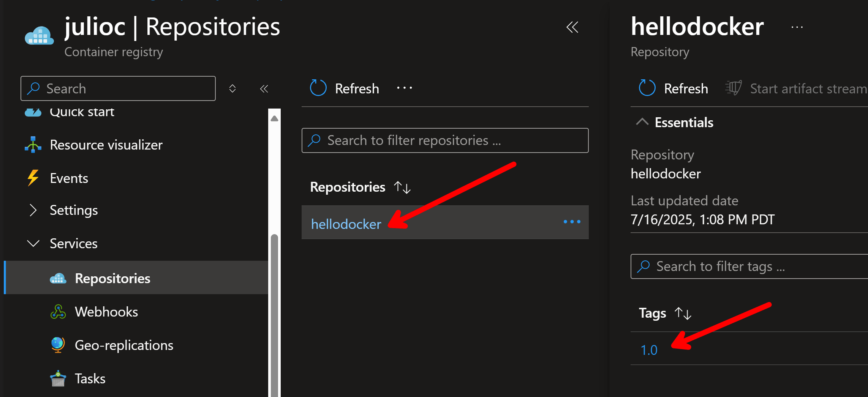This screenshot has width=868, height=397.
Task: Click the Tags column header
Action: point(652,313)
